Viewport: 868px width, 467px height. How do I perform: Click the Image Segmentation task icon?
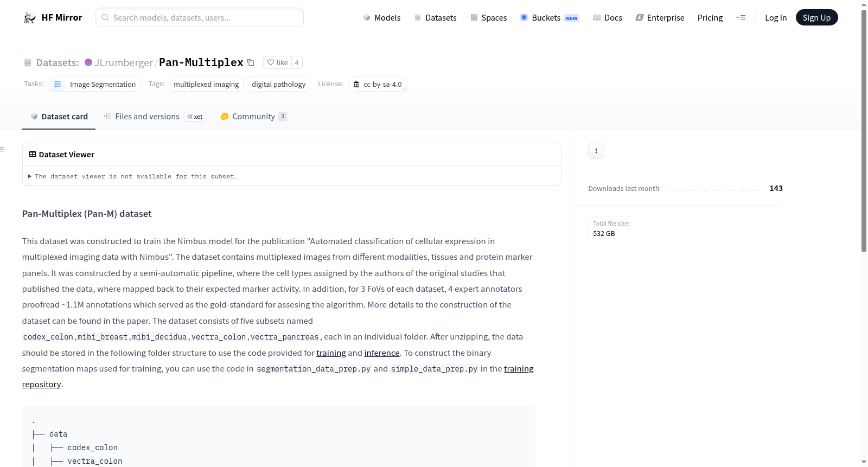(58, 84)
